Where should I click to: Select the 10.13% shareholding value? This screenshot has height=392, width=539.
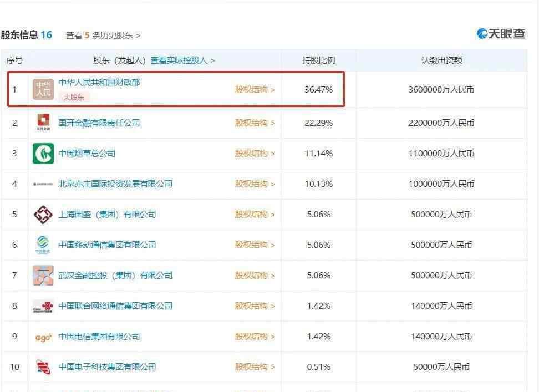(319, 184)
